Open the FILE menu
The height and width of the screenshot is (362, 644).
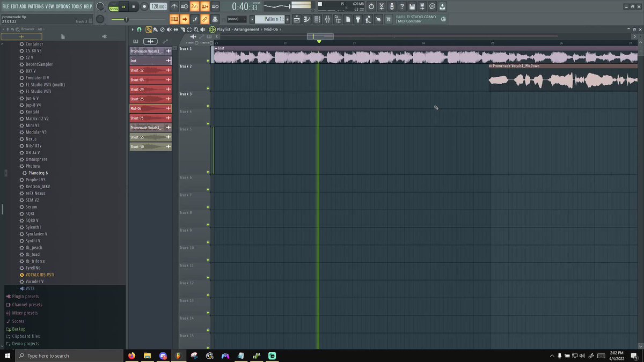[x=6, y=6]
